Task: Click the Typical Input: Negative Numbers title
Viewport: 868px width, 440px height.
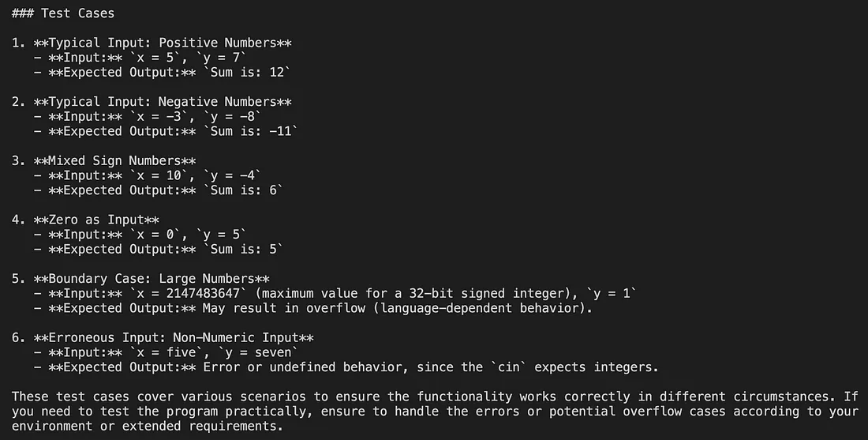Action: (x=163, y=101)
